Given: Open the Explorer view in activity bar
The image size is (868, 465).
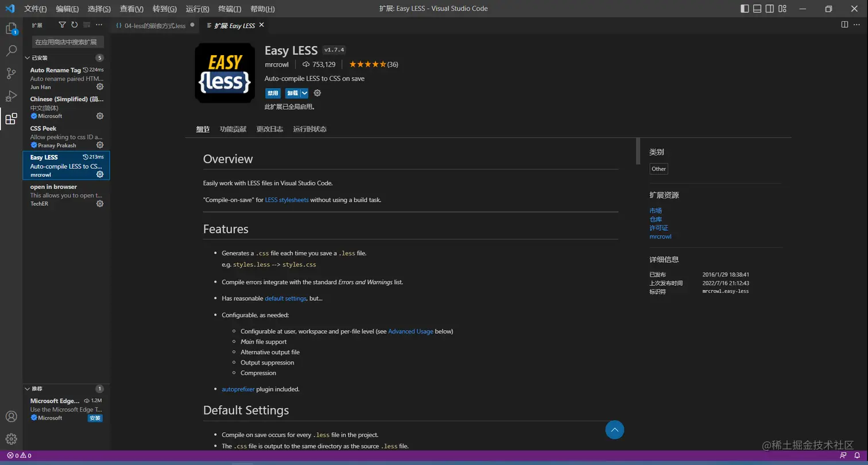Looking at the screenshot, I should coord(11,29).
